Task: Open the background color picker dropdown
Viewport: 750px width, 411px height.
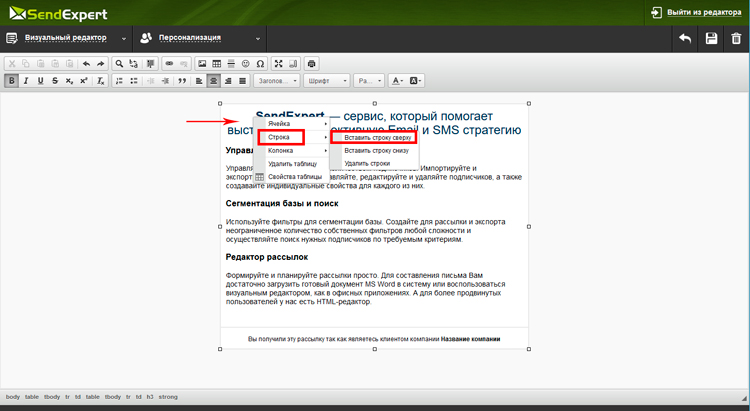Action: coord(416,81)
